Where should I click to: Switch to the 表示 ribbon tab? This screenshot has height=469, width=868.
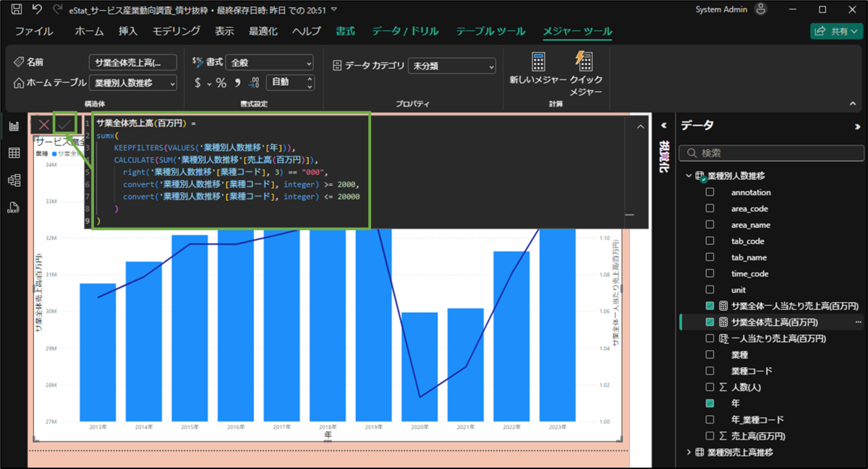[x=224, y=31]
